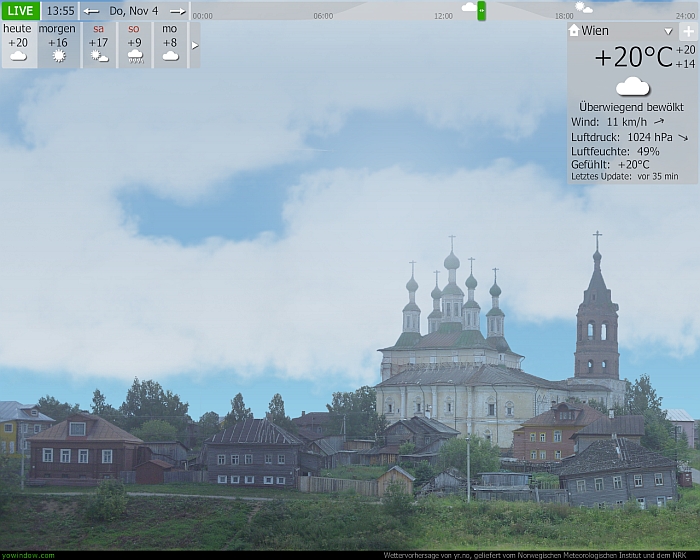Image resolution: width=700 pixels, height=560 pixels.
Task: Click the green time slider handle
Action: pyautogui.click(x=481, y=11)
